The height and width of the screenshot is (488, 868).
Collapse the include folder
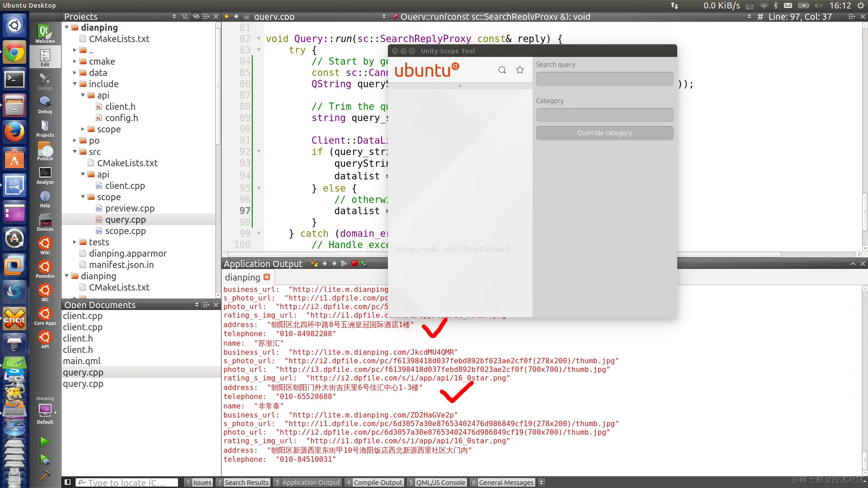(75, 84)
